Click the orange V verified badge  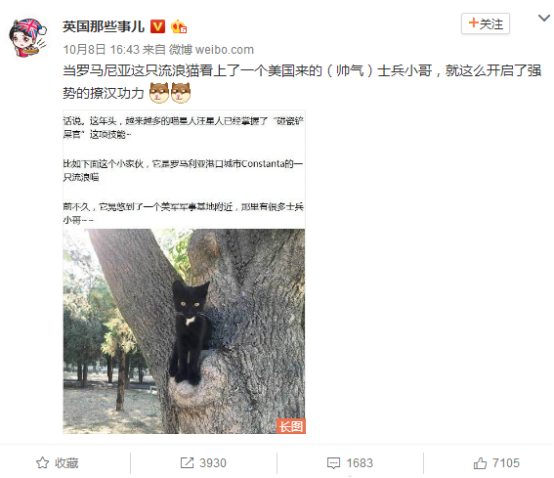pos(158,26)
